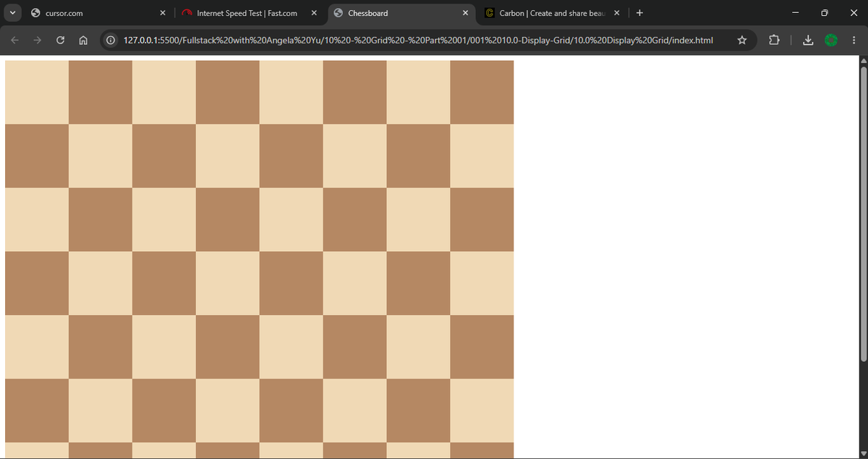Screen dimensions: 868x459
Task: Reload the Chessboard page
Action: tap(60, 41)
